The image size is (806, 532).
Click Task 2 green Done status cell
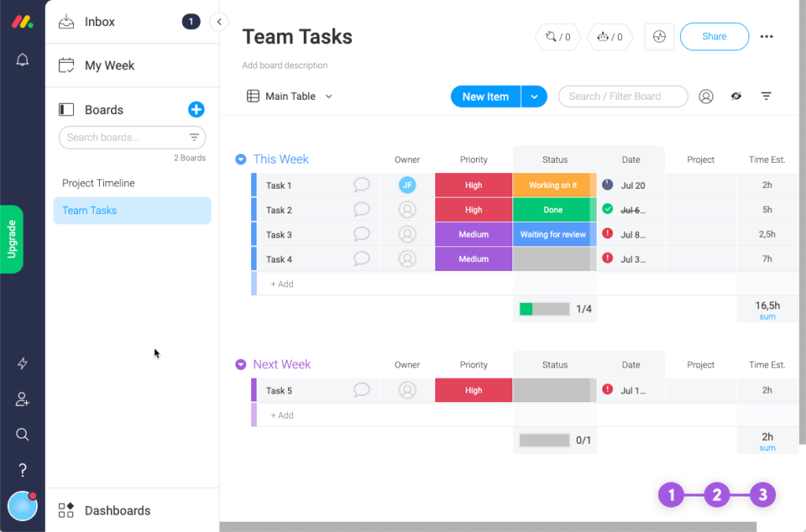coord(553,210)
